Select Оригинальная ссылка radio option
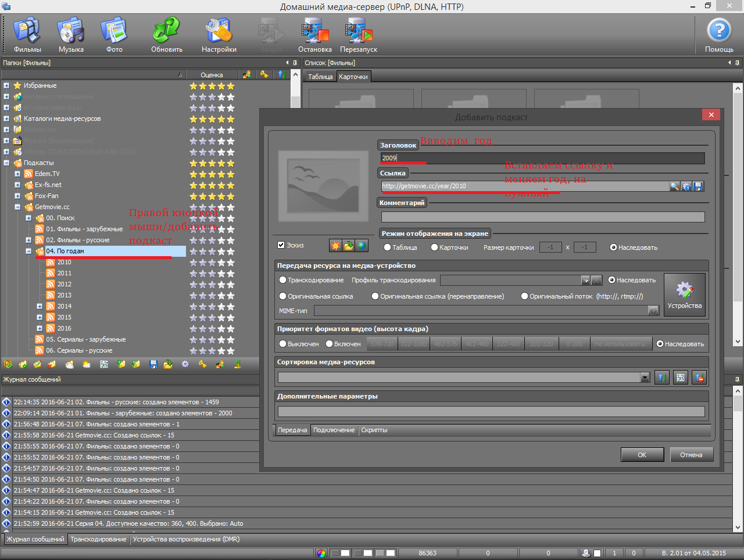Viewport: 744px width, 560px height. [283, 296]
